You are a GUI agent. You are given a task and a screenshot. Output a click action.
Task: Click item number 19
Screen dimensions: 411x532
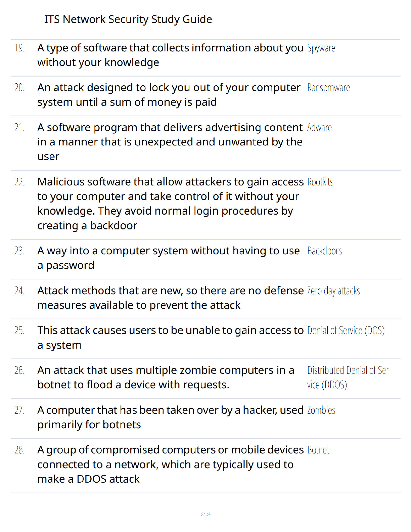pos(19,48)
